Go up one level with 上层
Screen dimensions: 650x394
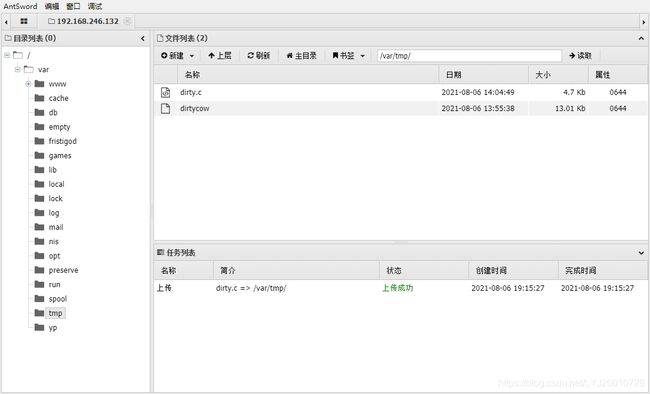pyautogui.click(x=220, y=56)
